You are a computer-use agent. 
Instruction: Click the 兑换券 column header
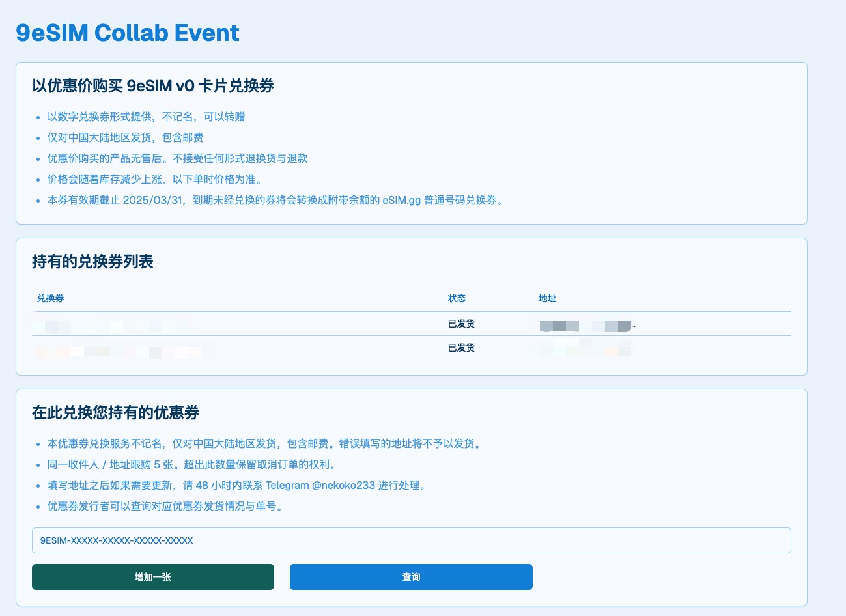coord(51,298)
